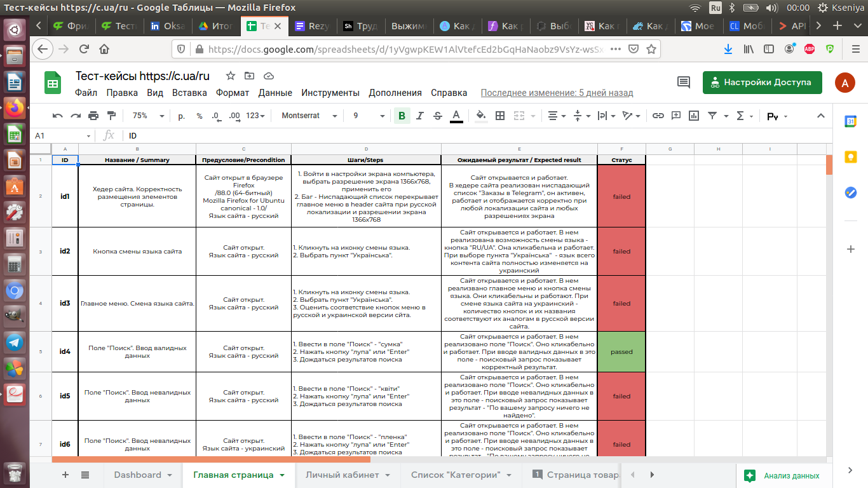Open the horizontal align dropdown
The width and height of the screenshot is (868, 488).
click(557, 116)
